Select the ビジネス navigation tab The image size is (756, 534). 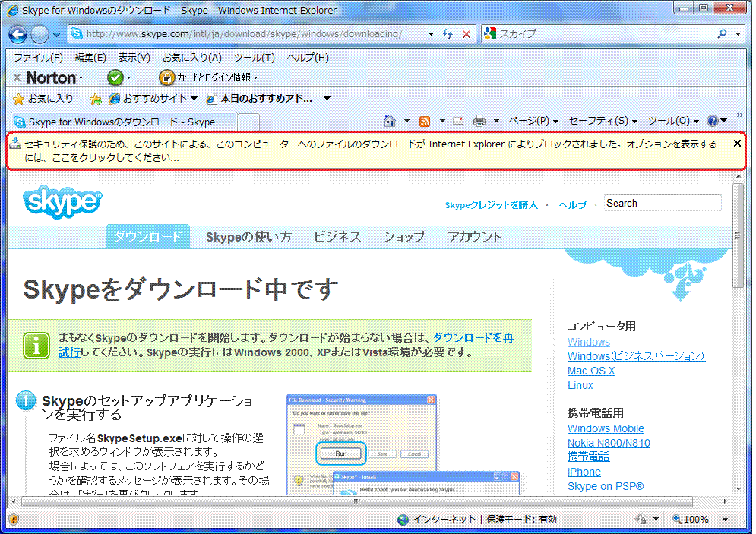[337, 237]
